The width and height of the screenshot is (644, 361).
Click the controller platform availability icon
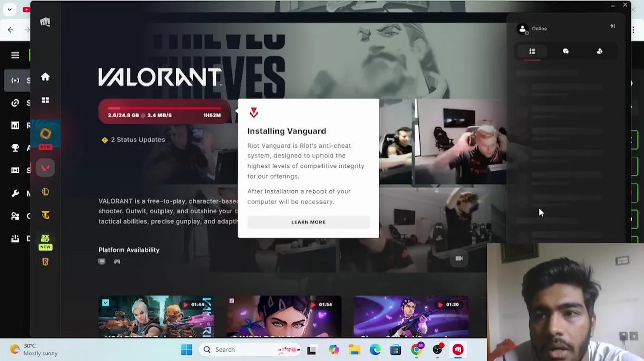[117, 262]
